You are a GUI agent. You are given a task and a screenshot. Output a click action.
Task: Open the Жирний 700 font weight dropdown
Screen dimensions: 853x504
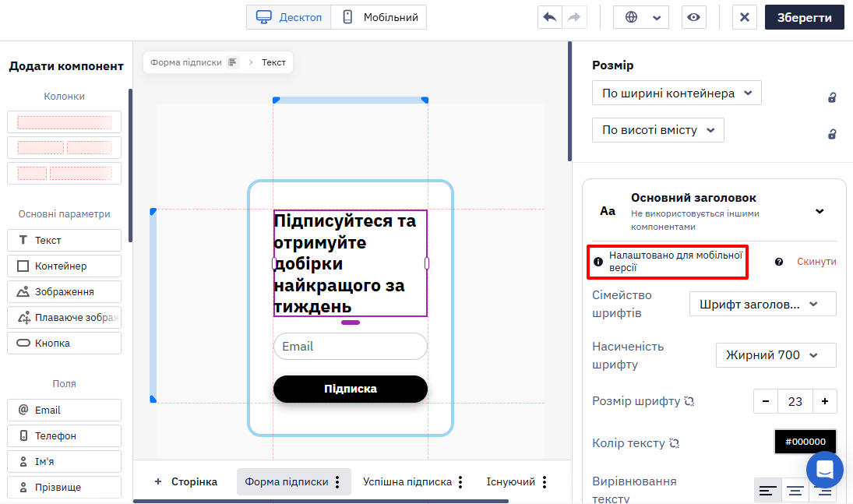776,355
